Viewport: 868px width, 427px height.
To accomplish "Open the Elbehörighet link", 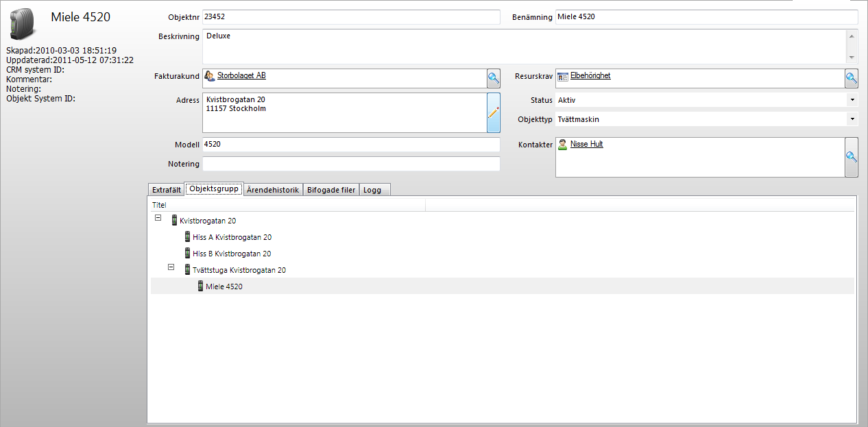I will pos(590,76).
